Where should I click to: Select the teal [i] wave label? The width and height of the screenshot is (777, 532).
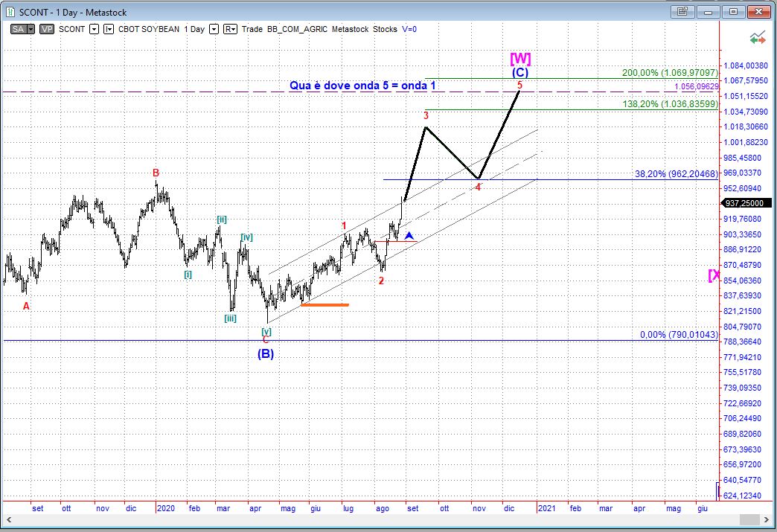click(188, 275)
